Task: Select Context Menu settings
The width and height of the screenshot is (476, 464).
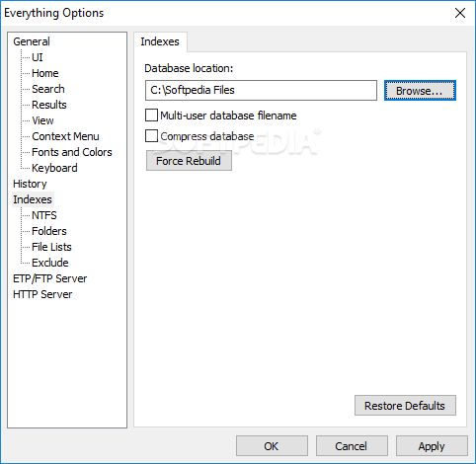Action: [65, 136]
